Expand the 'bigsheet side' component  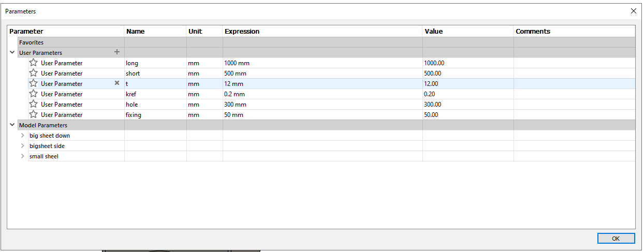click(x=23, y=145)
